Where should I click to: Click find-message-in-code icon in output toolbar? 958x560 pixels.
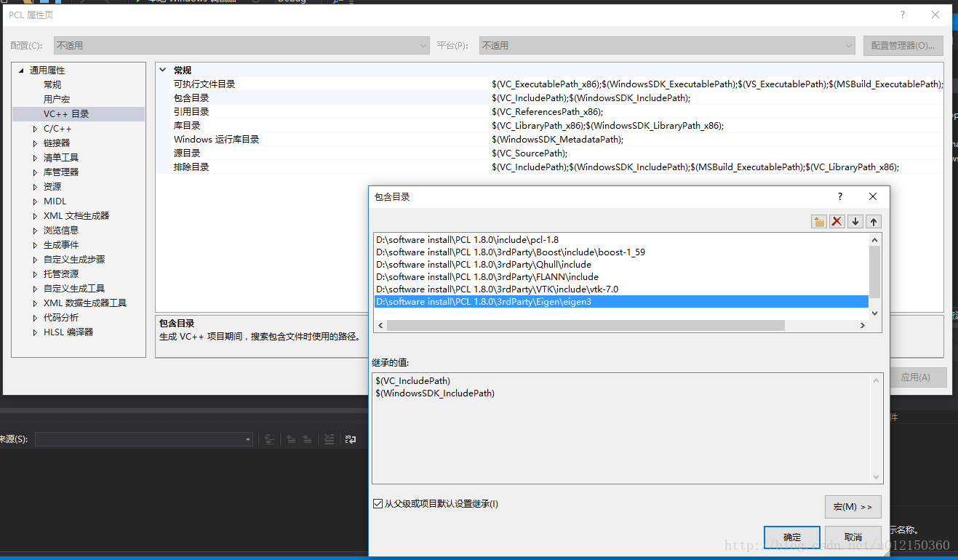point(268,439)
